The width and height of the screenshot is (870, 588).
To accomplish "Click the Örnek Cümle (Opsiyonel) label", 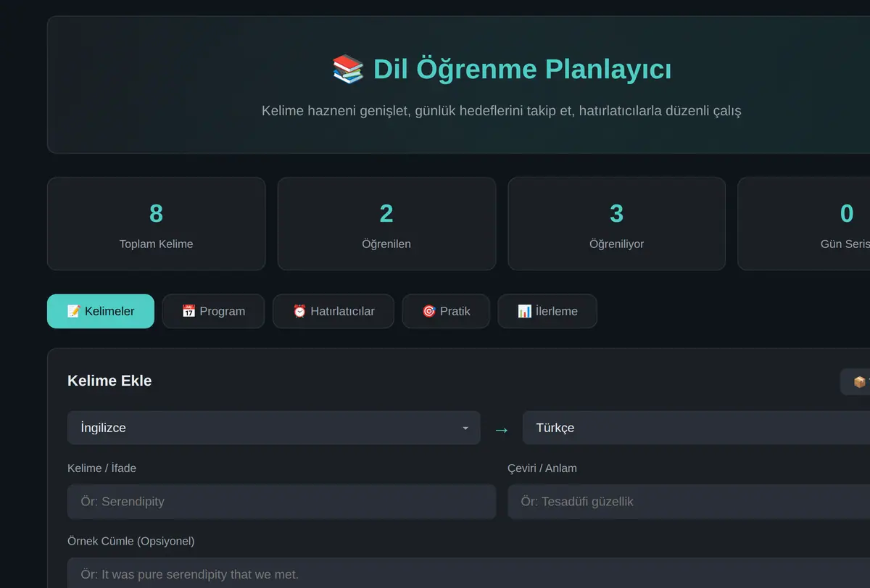I will pyautogui.click(x=131, y=541).
